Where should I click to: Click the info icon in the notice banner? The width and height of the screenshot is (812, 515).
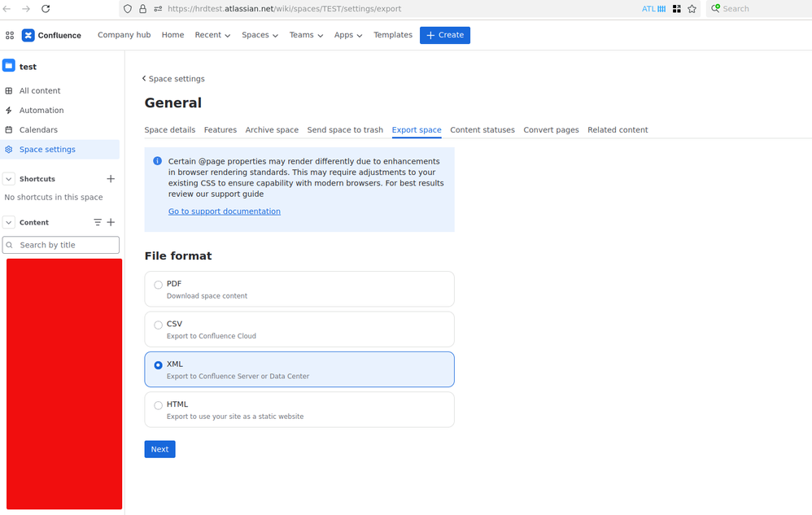[157, 161]
